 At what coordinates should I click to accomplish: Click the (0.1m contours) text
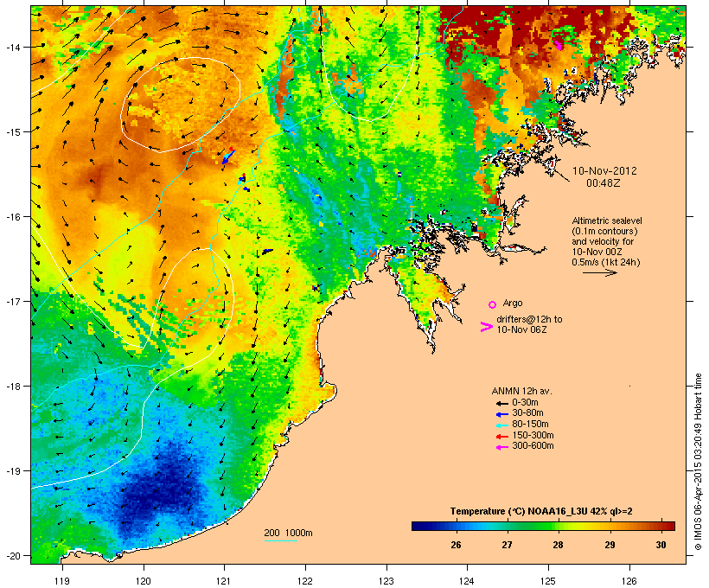pyautogui.click(x=604, y=231)
